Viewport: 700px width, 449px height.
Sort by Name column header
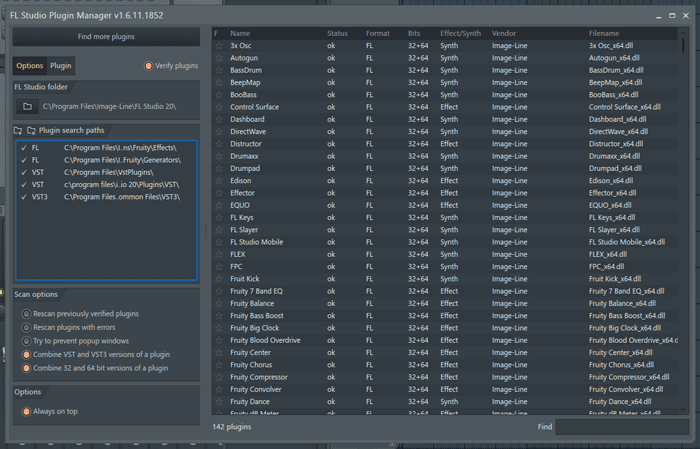coord(240,33)
